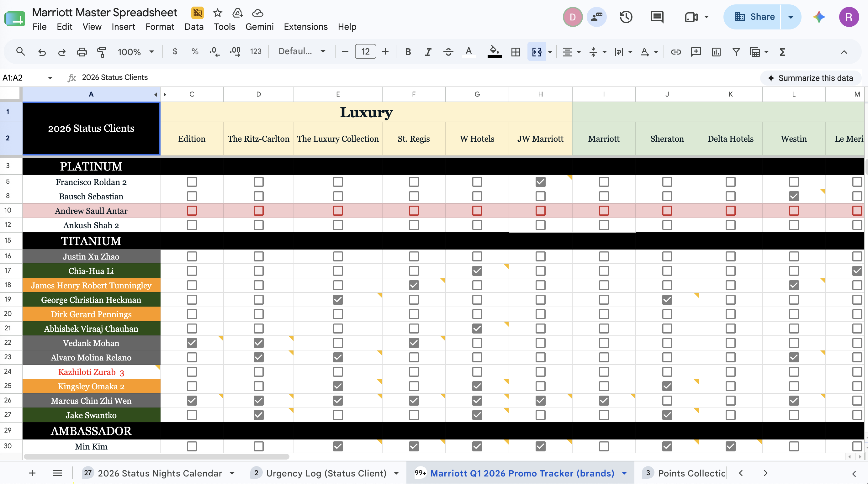The width and height of the screenshot is (868, 484).
Task: Uncheck Sheraton box for George Christian Heckman
Action: click(667, 300)
